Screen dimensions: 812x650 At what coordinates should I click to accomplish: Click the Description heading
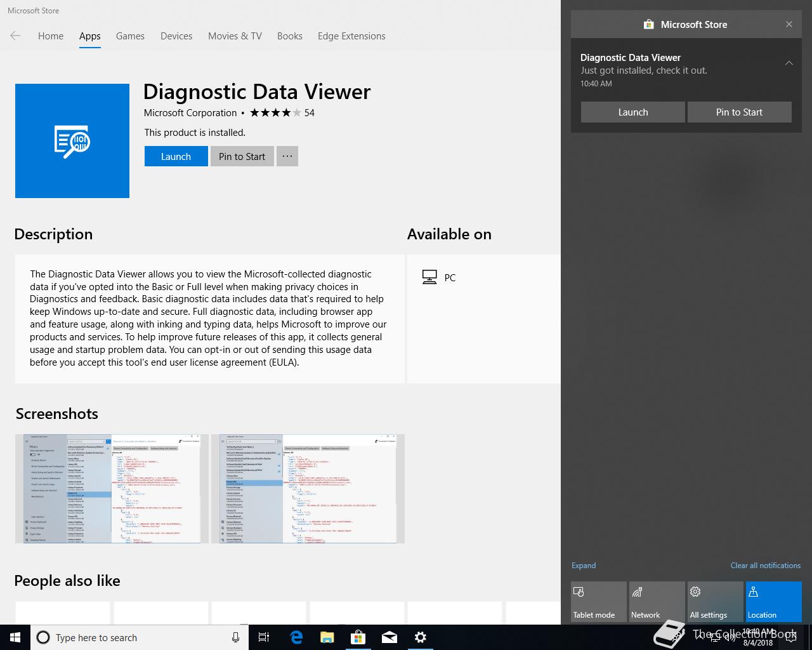tap(53, 234)
